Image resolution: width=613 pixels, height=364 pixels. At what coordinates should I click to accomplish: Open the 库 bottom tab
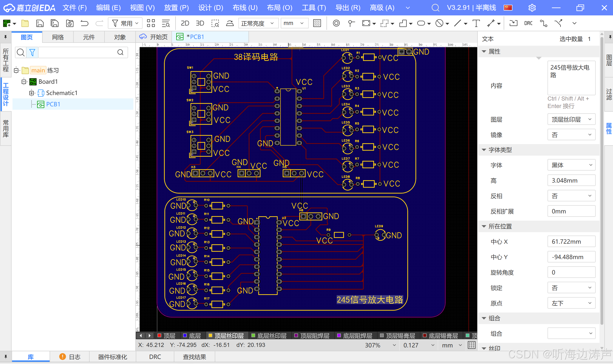point(31,357)
